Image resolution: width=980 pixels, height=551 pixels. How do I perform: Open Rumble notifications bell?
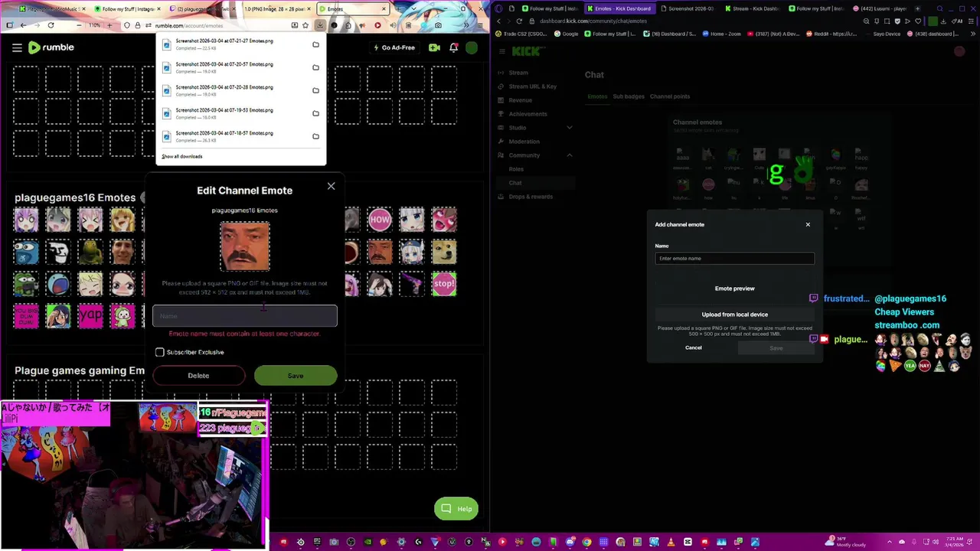[x=453, y=47]
